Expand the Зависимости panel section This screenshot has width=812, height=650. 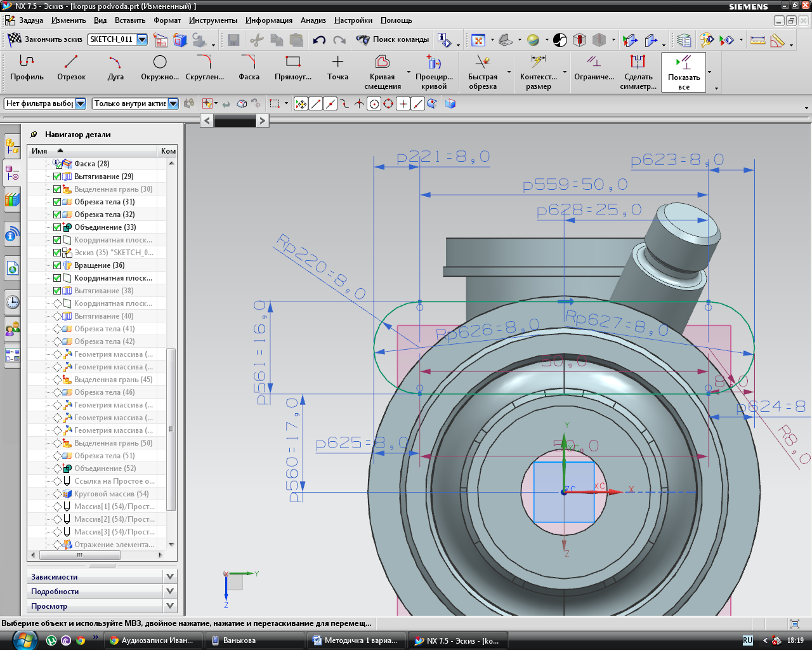(x=102, y=576)
